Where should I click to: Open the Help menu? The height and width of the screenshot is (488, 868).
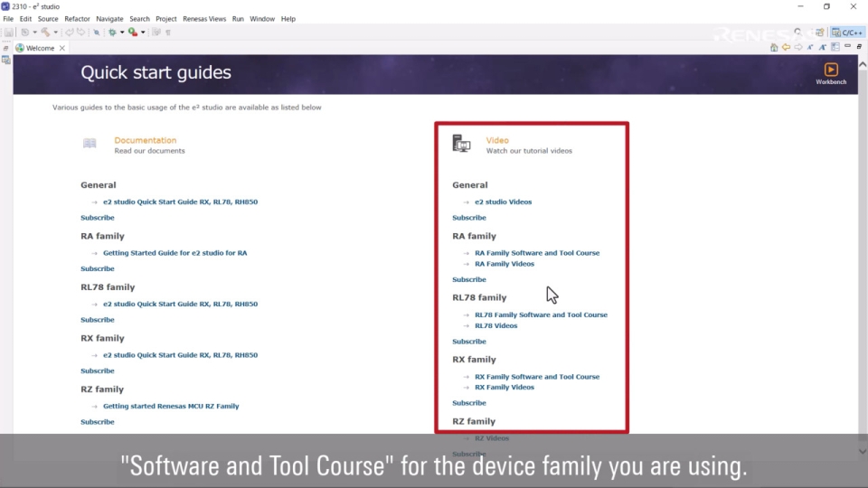288,19
